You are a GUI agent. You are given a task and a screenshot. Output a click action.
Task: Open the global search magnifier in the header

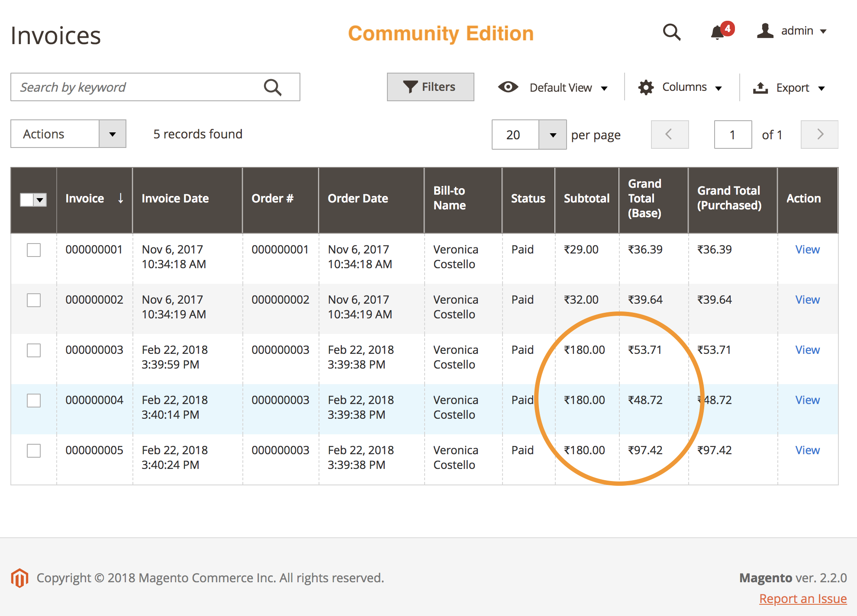672,32
